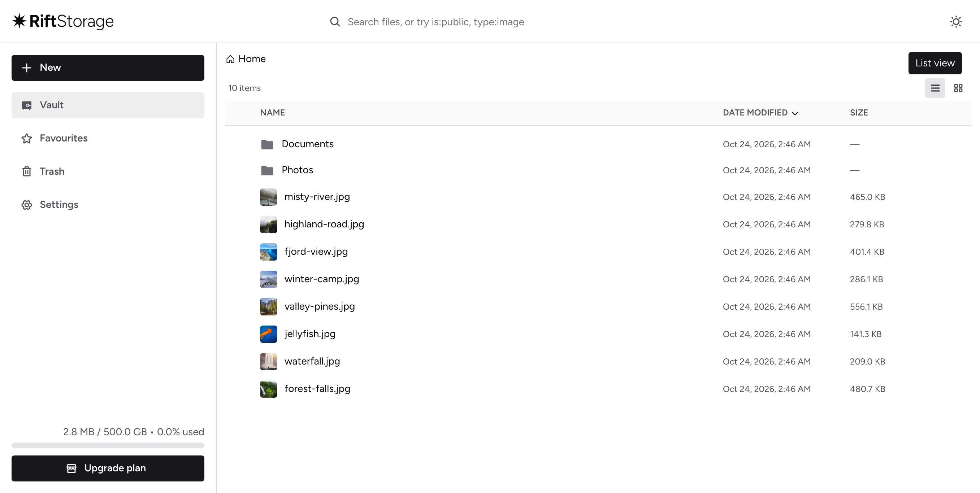Open the Trash section
The image size is (980, 493).
(108, 171)
